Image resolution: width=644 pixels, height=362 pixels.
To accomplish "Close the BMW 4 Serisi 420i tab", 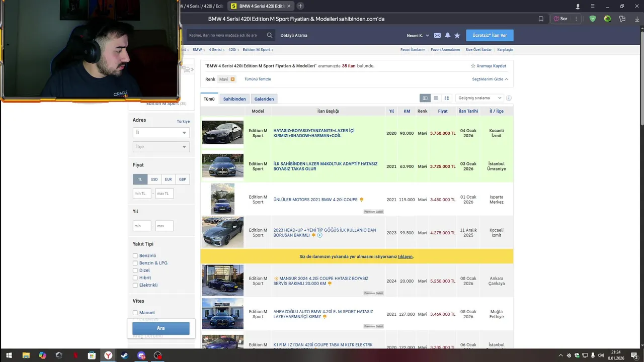I will click(x=288, y=6).
